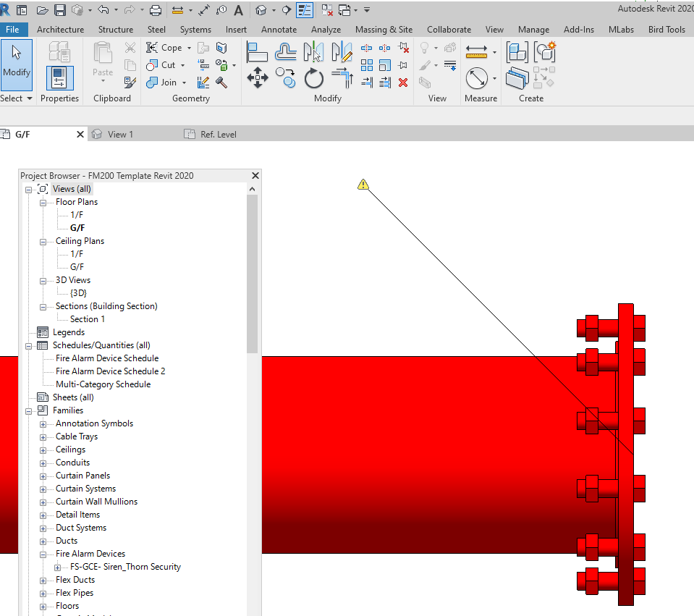
Task: Toggle Thin Lines in Quick Access toolbar
Action: (304, 10)
